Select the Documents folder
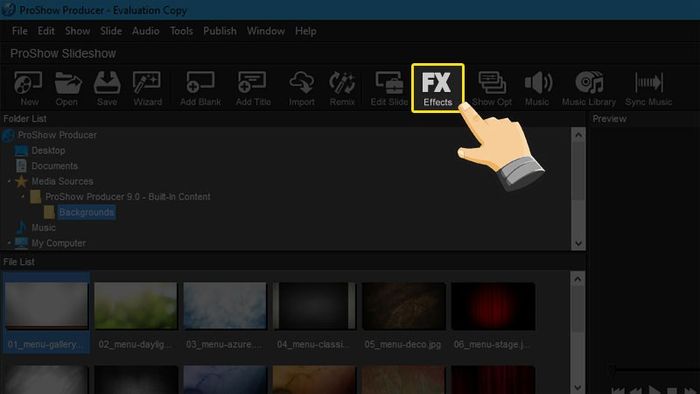Viewport: 700px width, 394px height. pyautogui.click(x=54, y=166)
